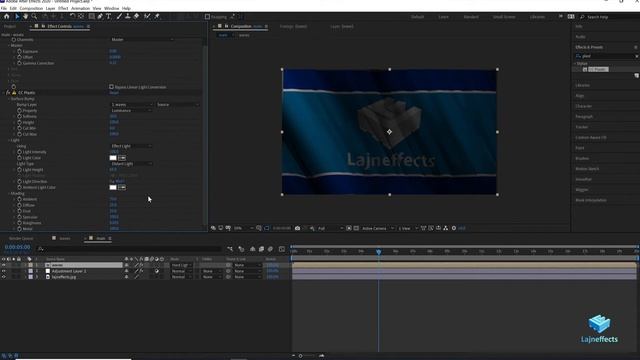Select the Rectangle shape tool

click(x=92, y=16)
